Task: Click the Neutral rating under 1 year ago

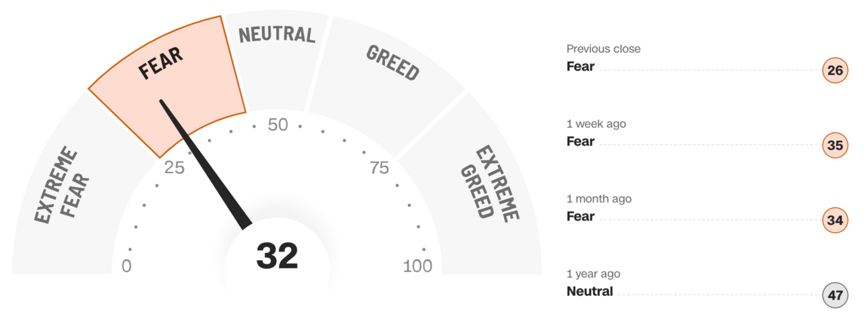Action: pyautogui.click(x=590, y=291)
